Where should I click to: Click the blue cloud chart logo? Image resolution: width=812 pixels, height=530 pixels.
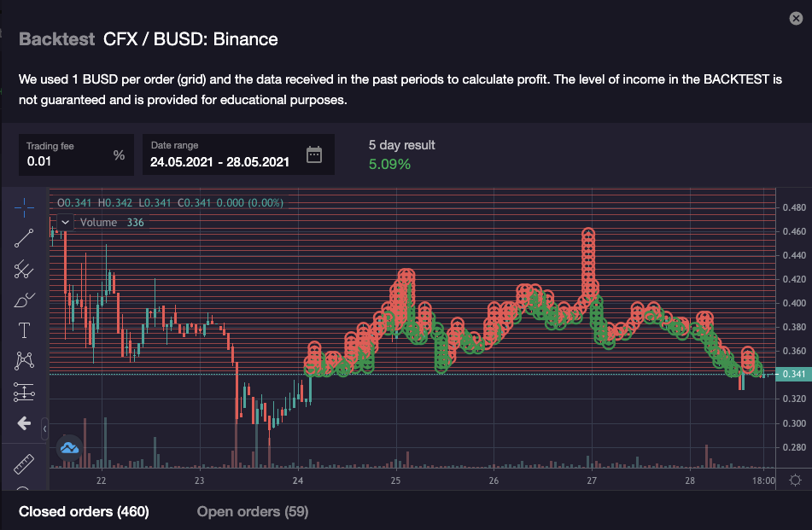(x=68, y=447)
